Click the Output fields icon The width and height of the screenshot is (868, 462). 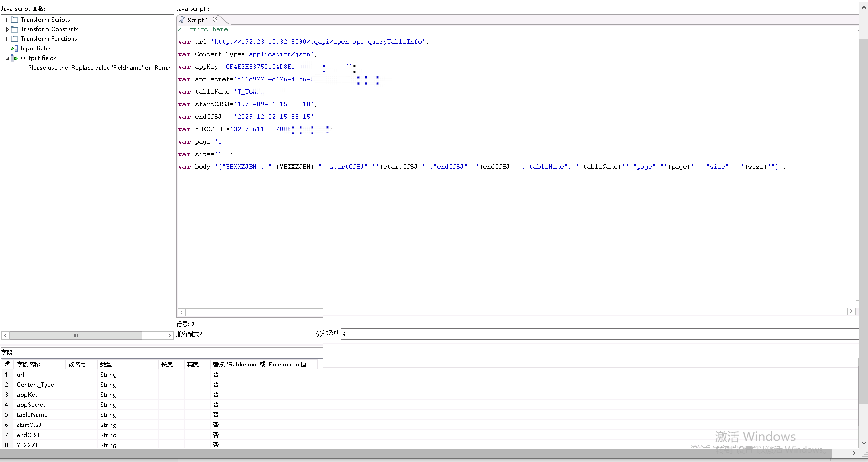(14, 58)
